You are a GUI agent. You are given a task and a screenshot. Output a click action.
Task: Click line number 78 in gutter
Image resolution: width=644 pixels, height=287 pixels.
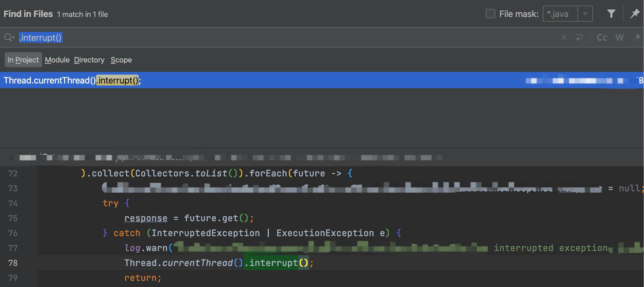click(13, 263)
